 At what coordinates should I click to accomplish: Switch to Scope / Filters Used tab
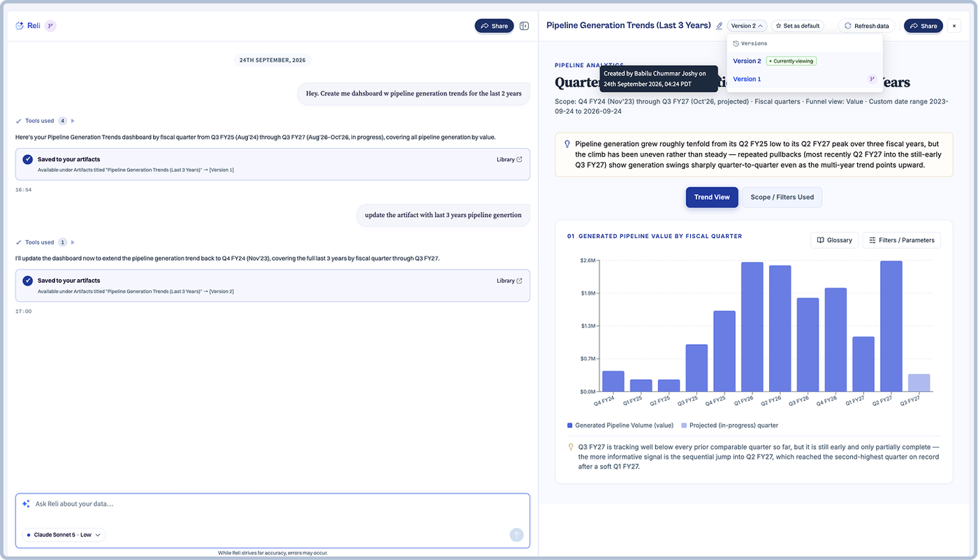[782, 197]
